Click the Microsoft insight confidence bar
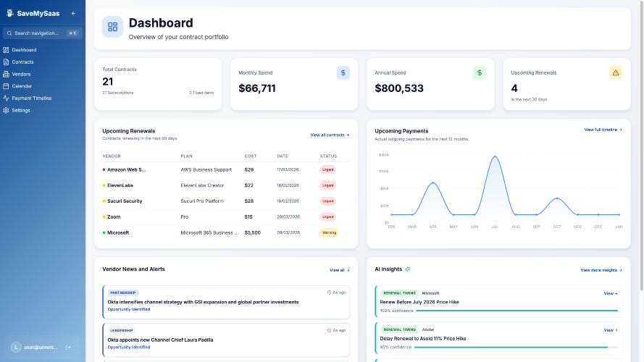644x362 pixels. click(x=498, y=311)
